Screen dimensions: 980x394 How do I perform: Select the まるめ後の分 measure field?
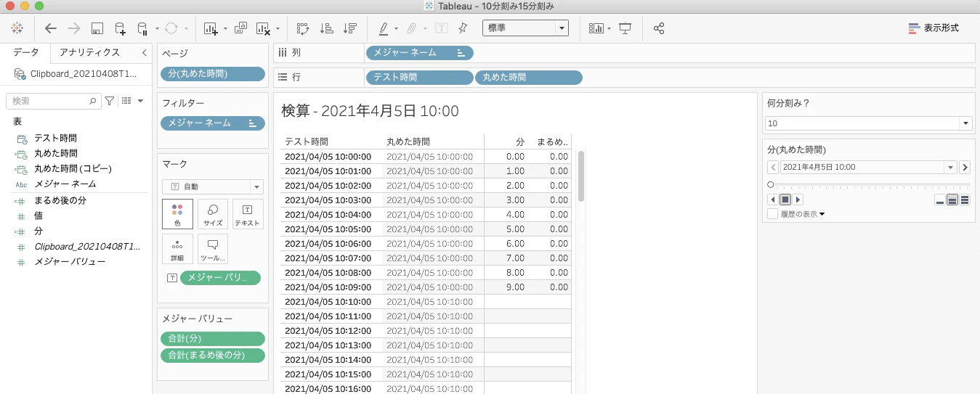click(60, 200)
